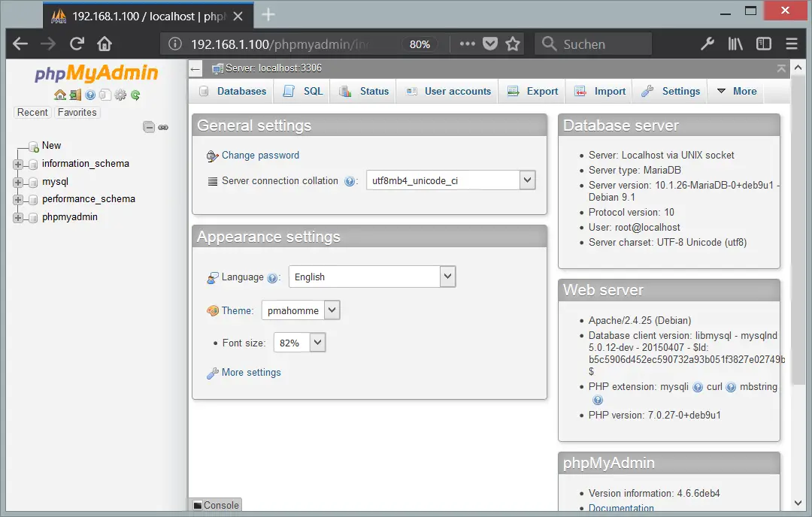Image resolution: width=812 pixels, height=517 pixels.
Task: Select the information_schema database name
Action: pyautogui.click(x=86, y=164)
